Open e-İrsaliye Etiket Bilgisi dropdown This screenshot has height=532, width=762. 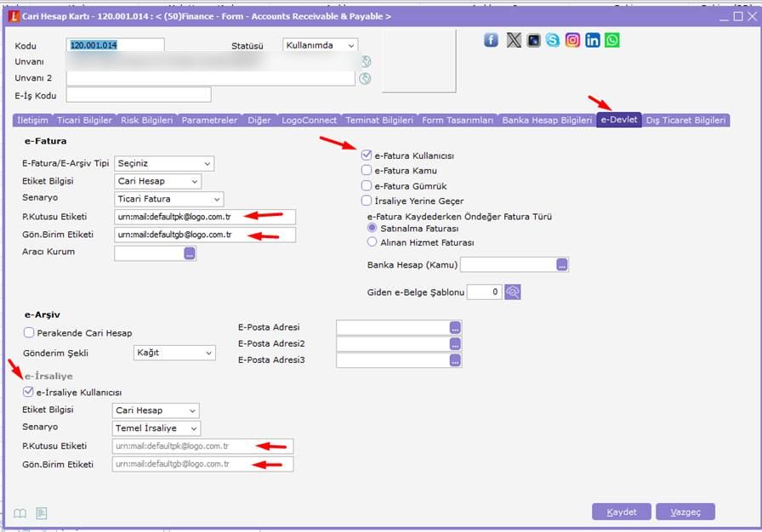coord(156,410)
